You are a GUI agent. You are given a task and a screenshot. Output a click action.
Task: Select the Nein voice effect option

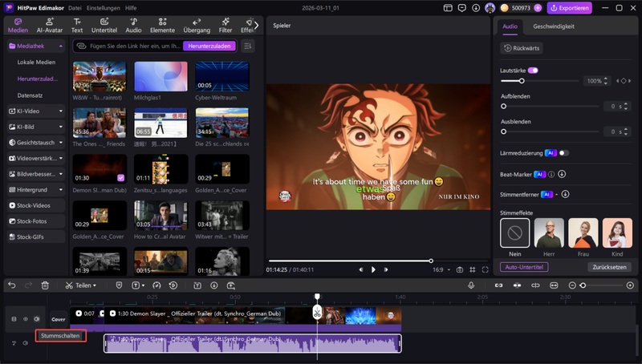[514, 233]
